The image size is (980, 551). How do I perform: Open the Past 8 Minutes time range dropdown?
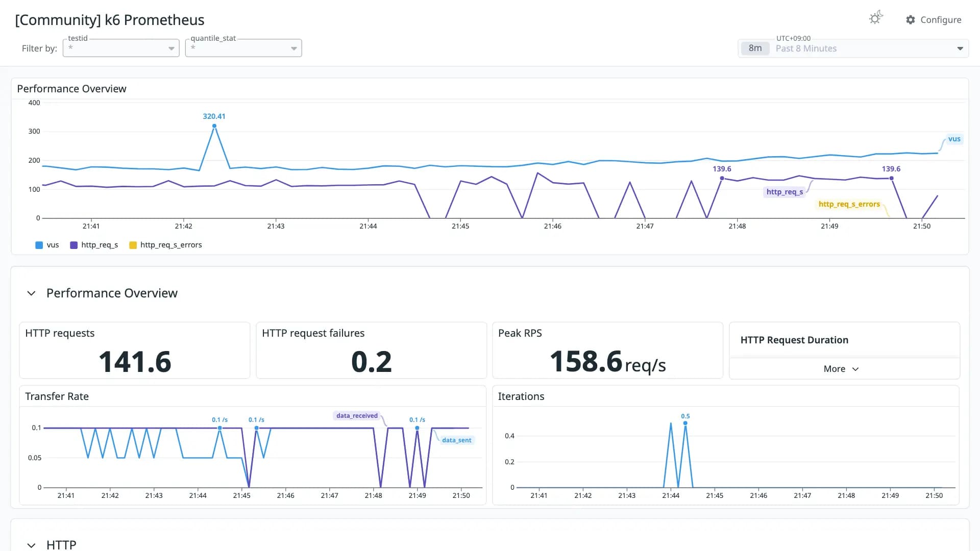tap(853, 48)
